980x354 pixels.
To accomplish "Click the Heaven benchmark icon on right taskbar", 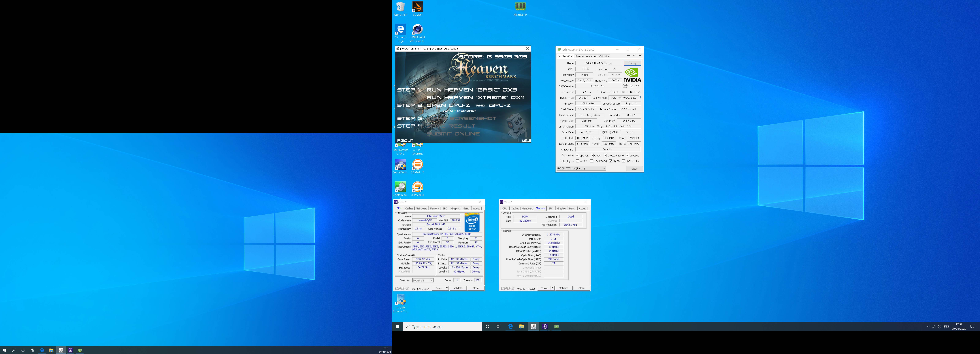I will tap(533, 327).
